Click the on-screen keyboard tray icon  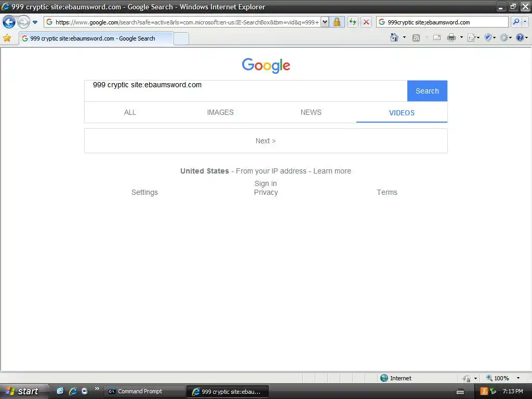(460, 392)
